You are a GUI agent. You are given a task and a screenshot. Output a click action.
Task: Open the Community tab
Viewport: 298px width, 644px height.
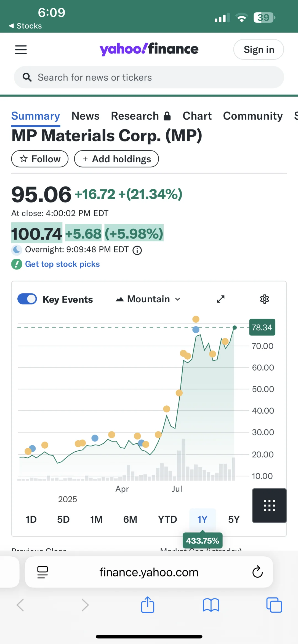(253, 116)
